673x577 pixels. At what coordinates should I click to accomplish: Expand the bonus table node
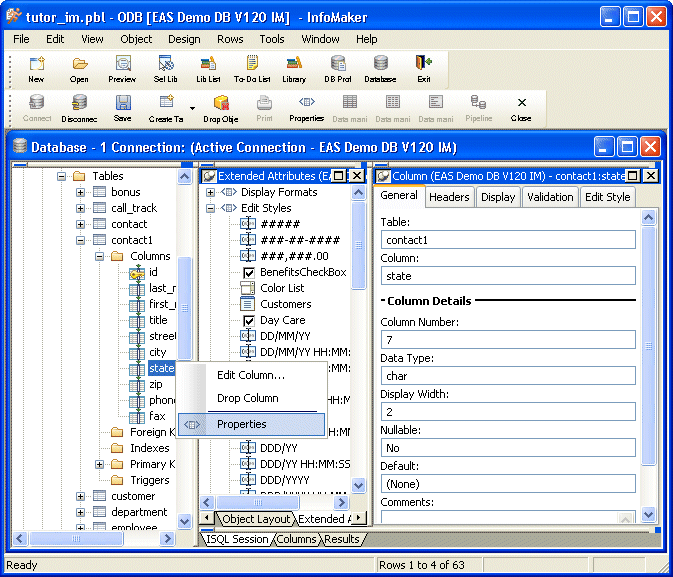[80, 192]
